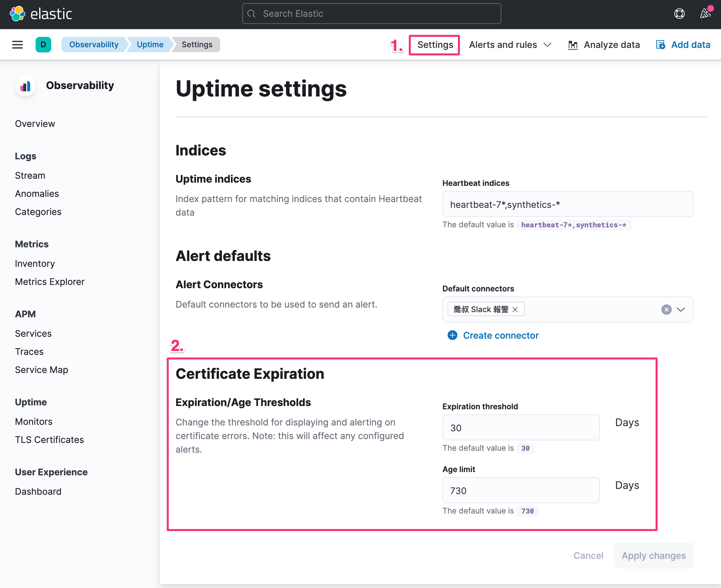The height and width of the screenshot is (588, 721).
Task: Open Categories in sidebar
Action: click(x=38, y=212)
